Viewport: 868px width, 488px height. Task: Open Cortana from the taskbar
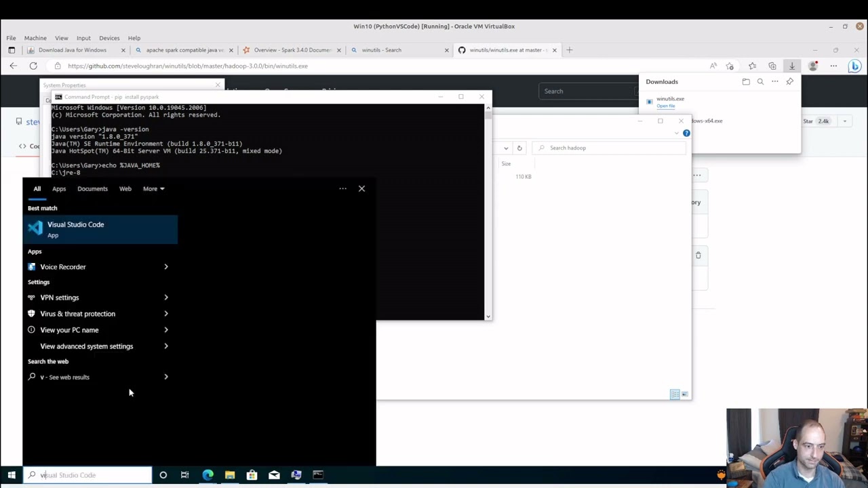(163, 475)
